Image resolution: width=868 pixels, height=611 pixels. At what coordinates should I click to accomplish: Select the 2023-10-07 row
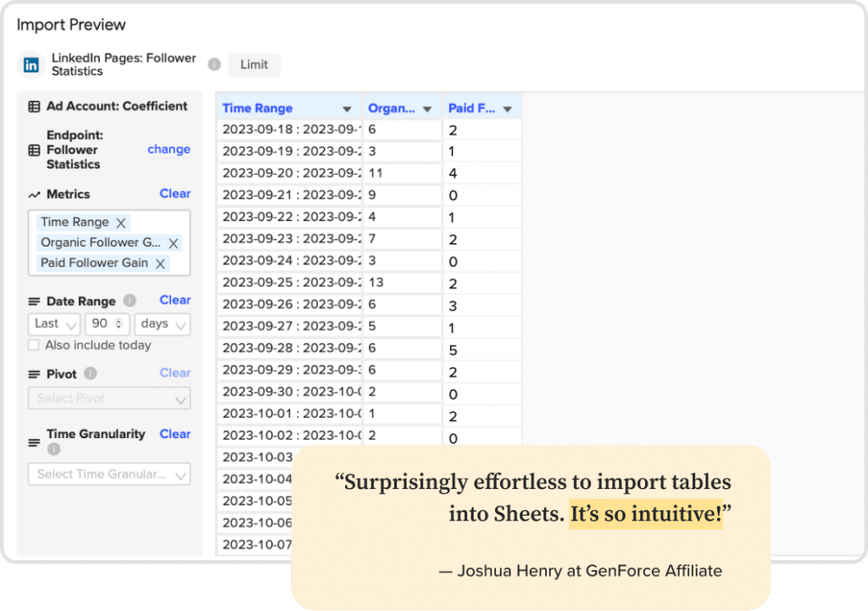(x=255, y=545)
